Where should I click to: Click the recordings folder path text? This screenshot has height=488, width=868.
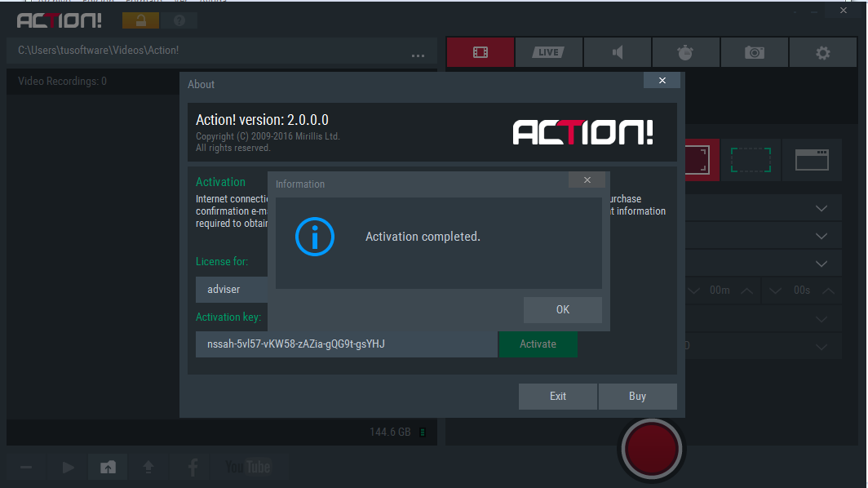(x=98, y=51)
